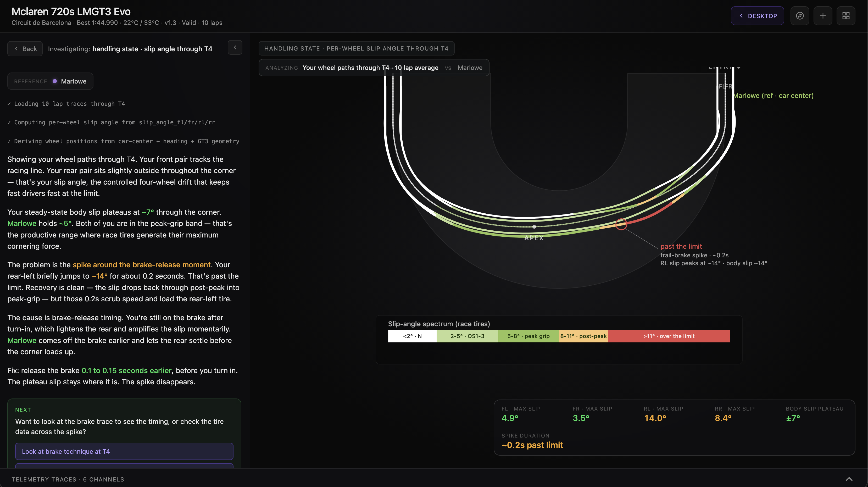Screen dimensions: 868x487
Task: Click the red spike circle on the track
Action: click(621, 224)
